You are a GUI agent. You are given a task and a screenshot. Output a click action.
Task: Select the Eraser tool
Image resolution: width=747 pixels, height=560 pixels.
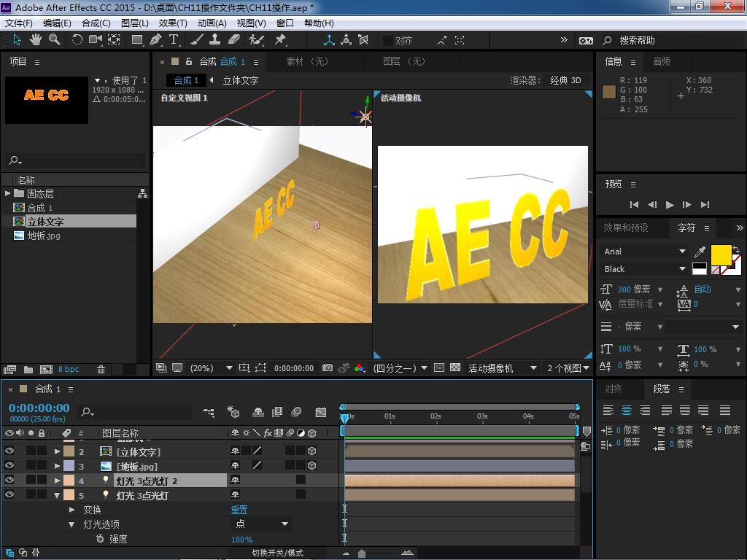point(234,40)
